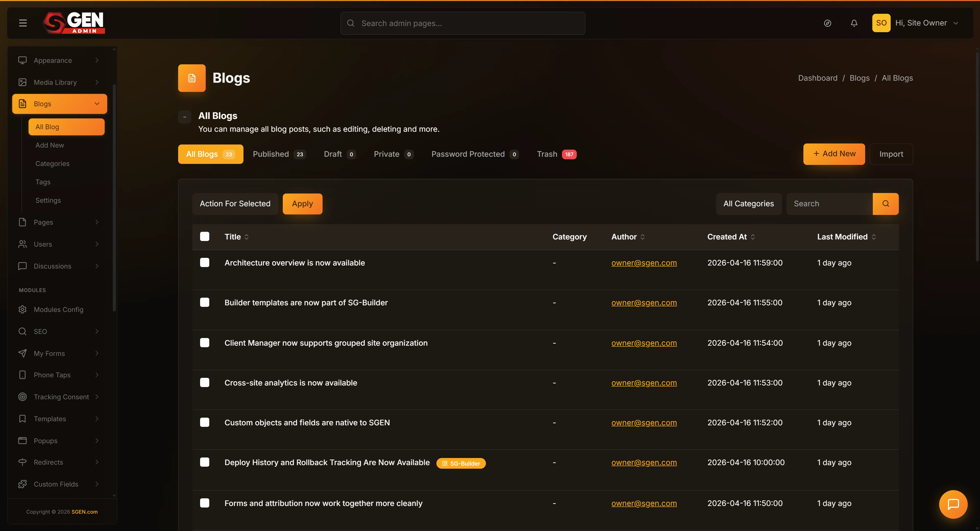Open the SGEN.com footer link
The width and height of the screenshot is (980, 531).
tap(84, 512)
